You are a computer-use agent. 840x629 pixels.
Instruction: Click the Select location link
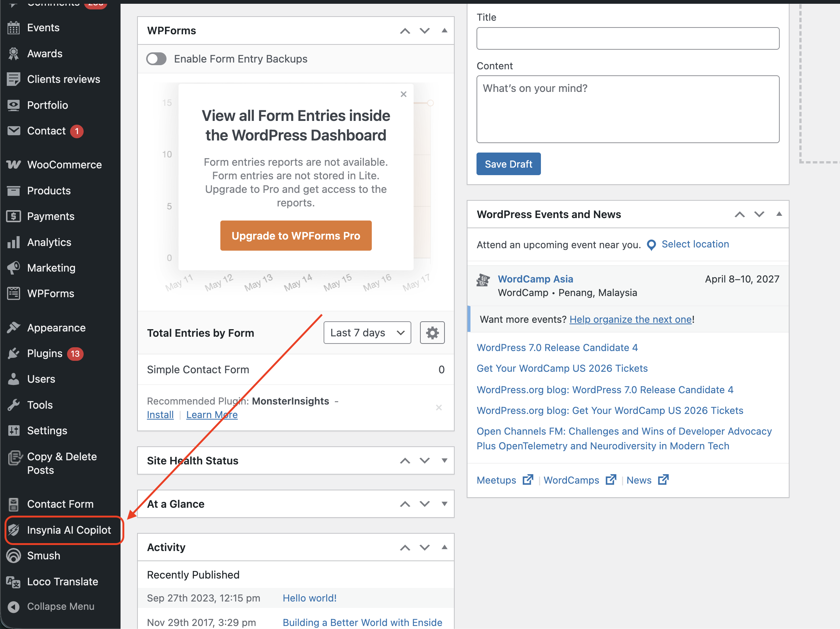(695, 244)
